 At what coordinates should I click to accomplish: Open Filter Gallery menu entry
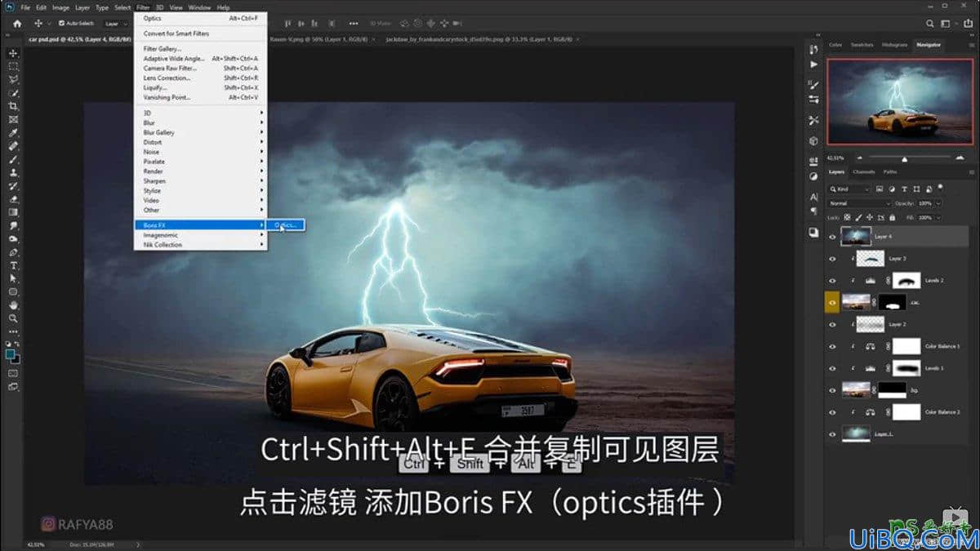(201, 49)
